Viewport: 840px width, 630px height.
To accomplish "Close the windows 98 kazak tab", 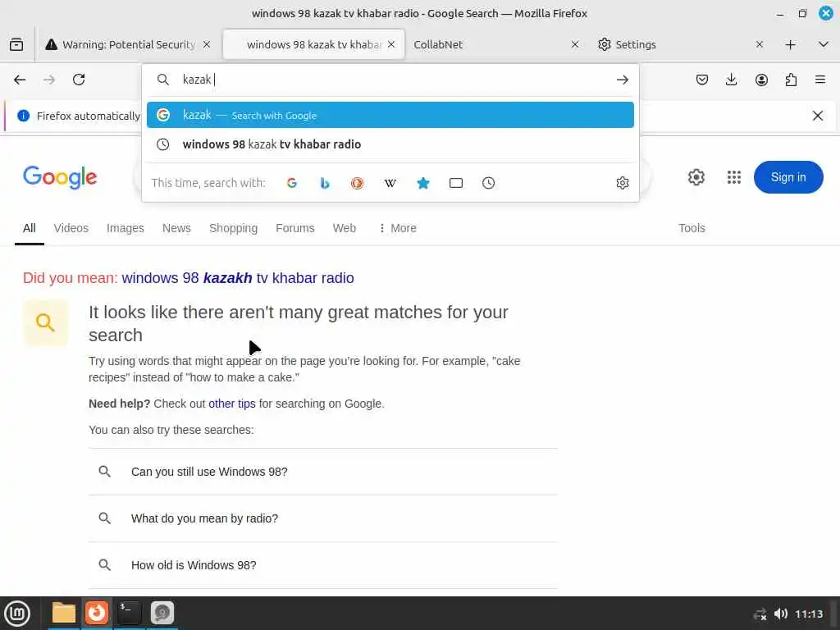I will click(x=391, y=44).
